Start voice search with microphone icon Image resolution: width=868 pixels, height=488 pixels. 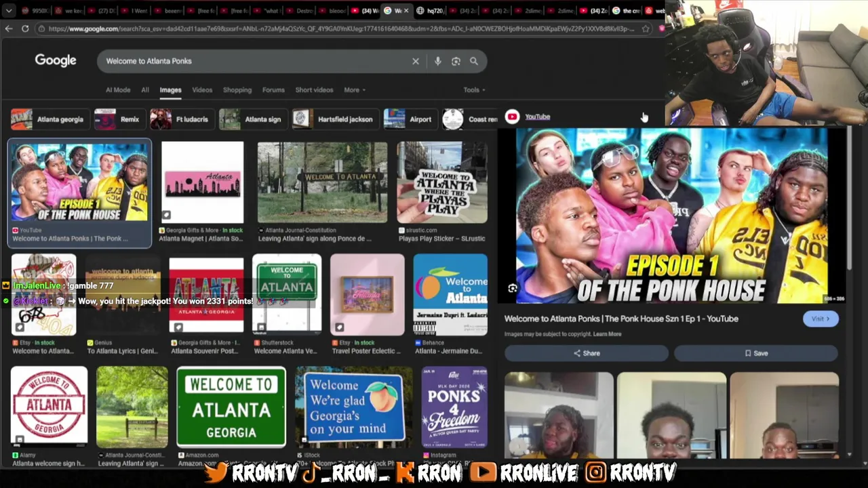(x=438, y=61)
